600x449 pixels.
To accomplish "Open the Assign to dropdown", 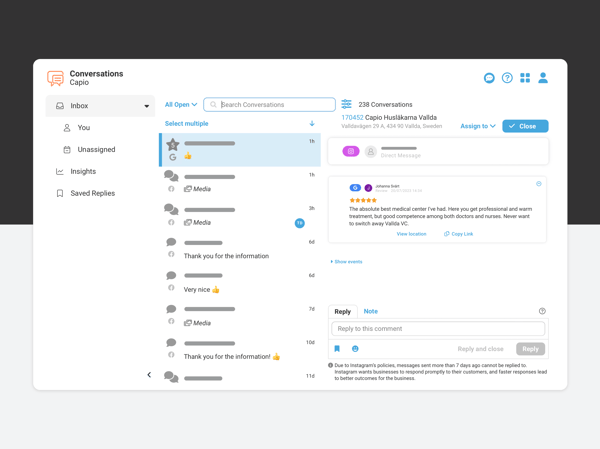I will tap(478, 126).
